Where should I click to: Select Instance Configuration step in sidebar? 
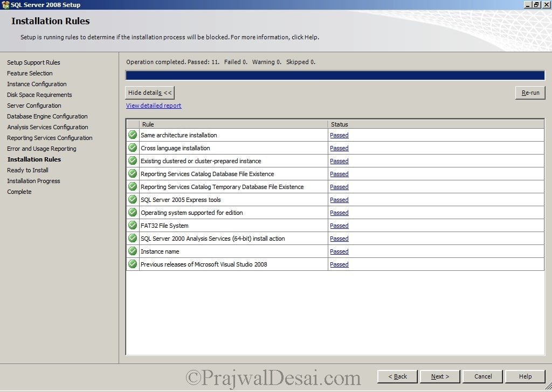coord(37,84)
